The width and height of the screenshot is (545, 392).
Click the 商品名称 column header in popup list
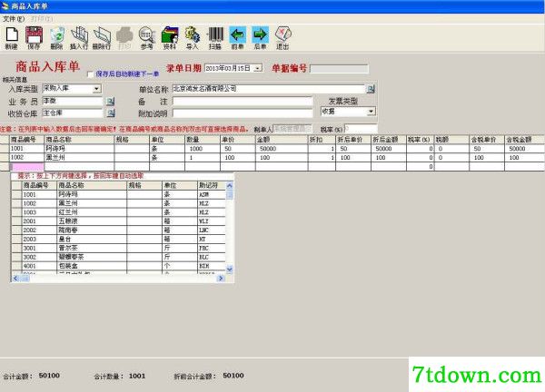tap(92, 185)
